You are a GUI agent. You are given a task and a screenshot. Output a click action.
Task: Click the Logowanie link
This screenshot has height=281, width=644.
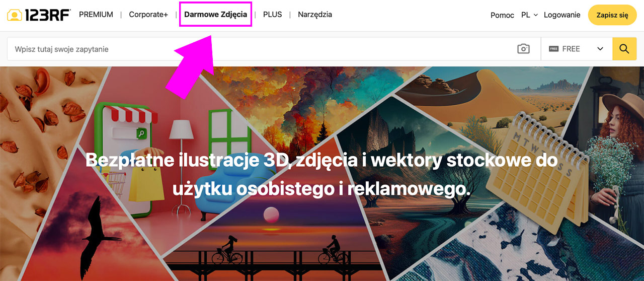click(x=562, y=15)
